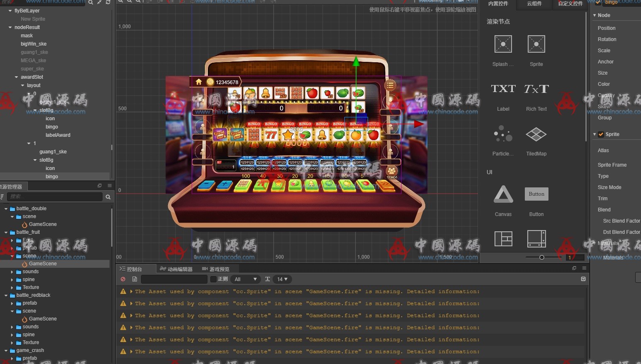641x364 pixels.
Task: Select the Rich Text node icon
Action: pyautogui.click(x=536, y=89)
